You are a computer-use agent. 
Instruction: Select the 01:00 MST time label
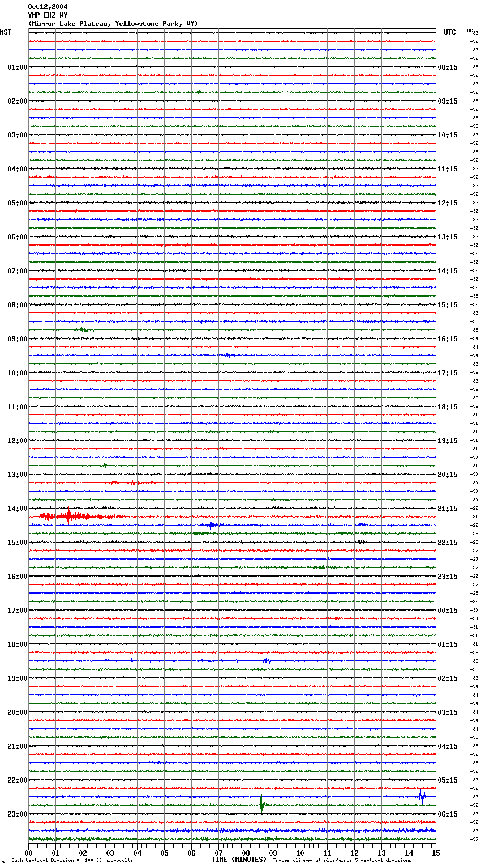coord(17,67)
